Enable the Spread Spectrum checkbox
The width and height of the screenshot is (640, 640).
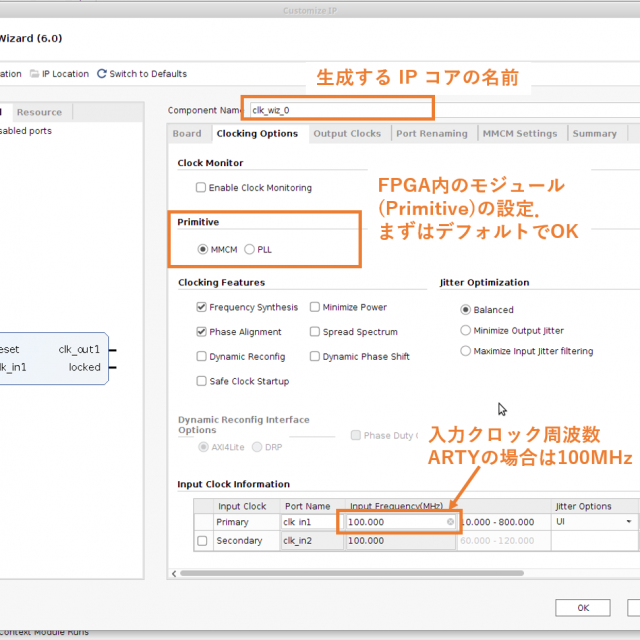coord(315,332)
